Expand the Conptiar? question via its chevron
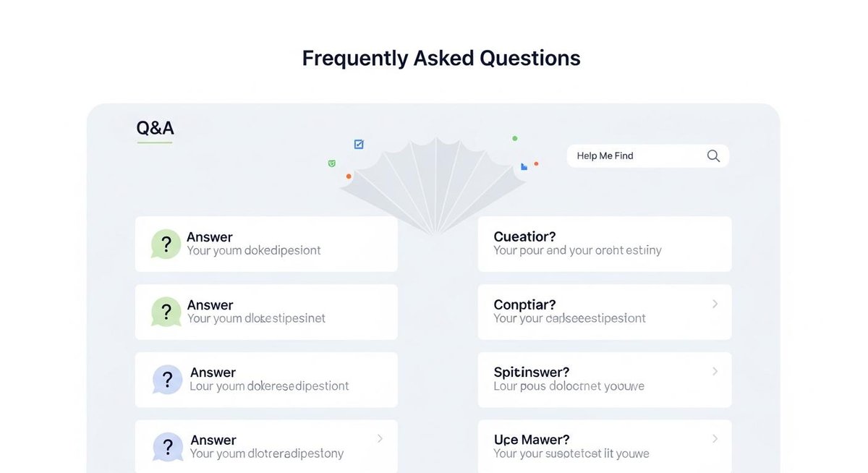This screenshot has width=868, height=473. coord(715,304)
